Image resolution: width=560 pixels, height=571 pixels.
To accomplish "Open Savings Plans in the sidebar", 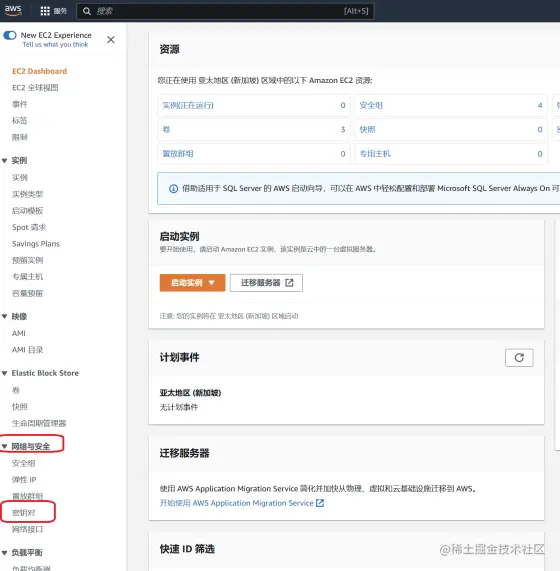I will pos(36,244).
